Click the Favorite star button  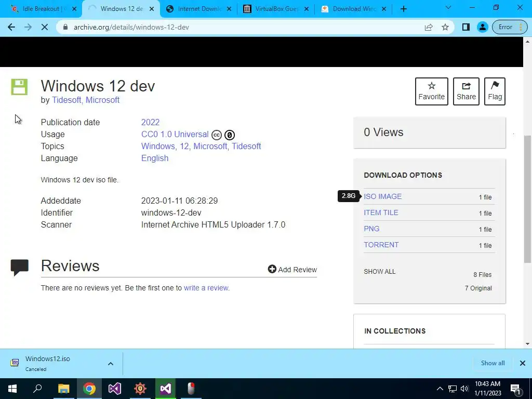point(431,91)
